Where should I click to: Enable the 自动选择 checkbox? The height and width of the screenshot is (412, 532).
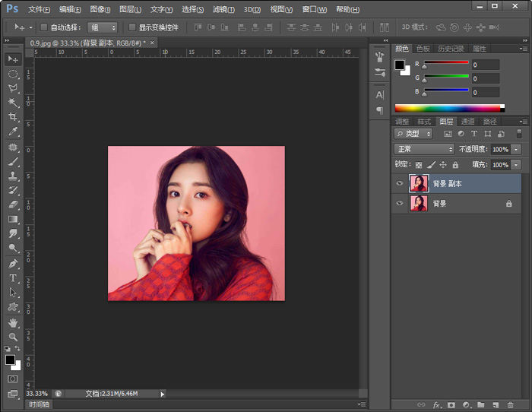coord(44,27)
